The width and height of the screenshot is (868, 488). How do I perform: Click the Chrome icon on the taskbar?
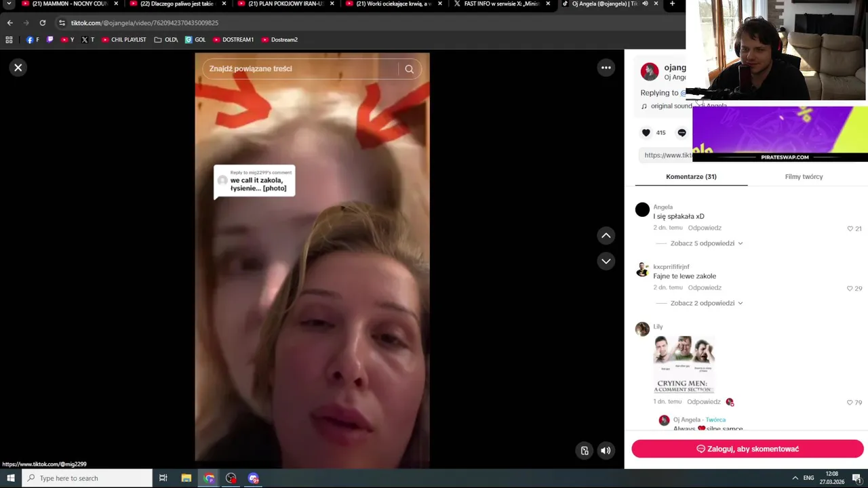pos(209,479)
